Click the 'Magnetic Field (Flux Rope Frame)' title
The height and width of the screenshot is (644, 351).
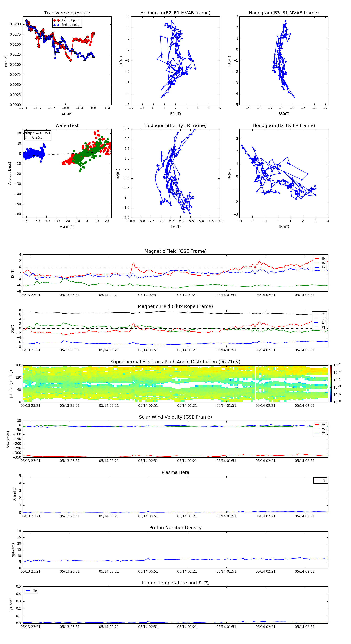click(x=175, y=306)
